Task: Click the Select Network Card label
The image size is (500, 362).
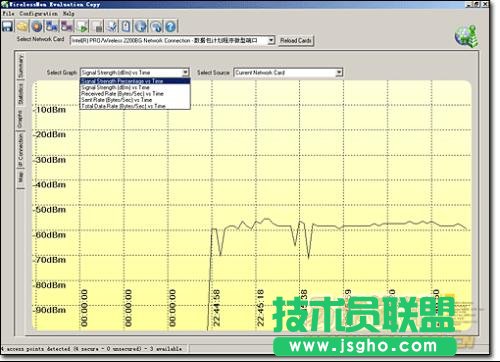Action: tap(40, 39)
